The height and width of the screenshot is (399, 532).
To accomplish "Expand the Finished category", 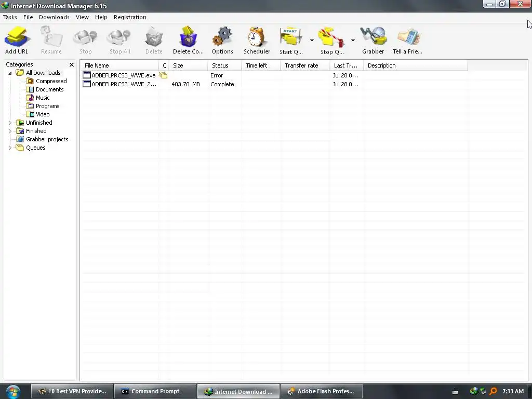I will [x=10, y=131].
